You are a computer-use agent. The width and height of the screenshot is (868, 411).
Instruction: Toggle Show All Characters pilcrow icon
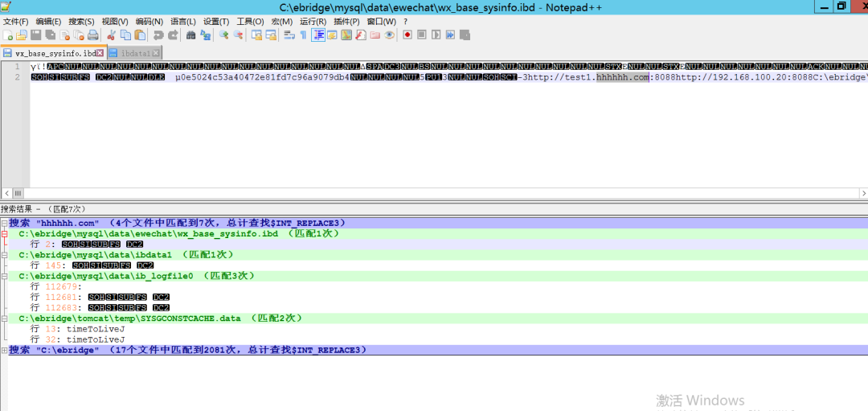(303, 35)
